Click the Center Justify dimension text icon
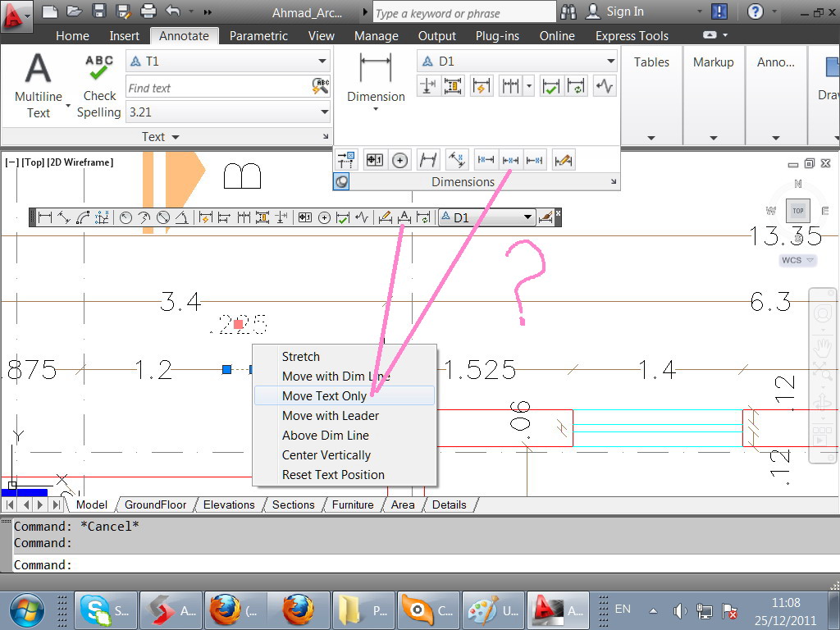 tap(510, 160)
